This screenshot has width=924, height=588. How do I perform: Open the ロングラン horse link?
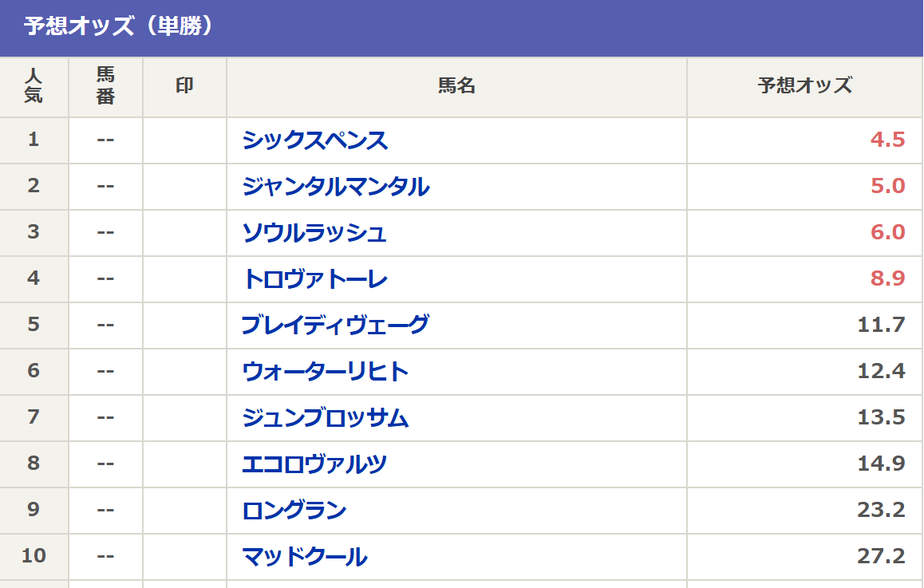click(x=294, y=511)
